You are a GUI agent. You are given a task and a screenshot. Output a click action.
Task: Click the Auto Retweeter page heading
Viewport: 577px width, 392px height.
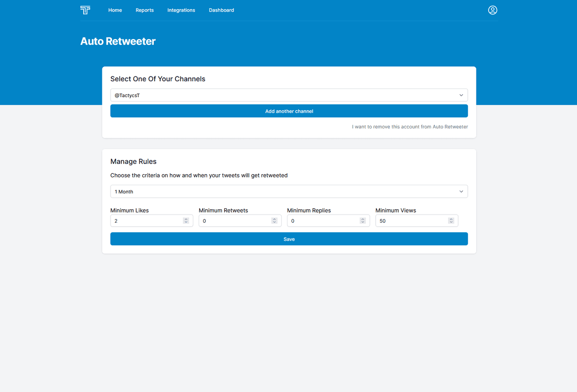(x=118, y=41)
